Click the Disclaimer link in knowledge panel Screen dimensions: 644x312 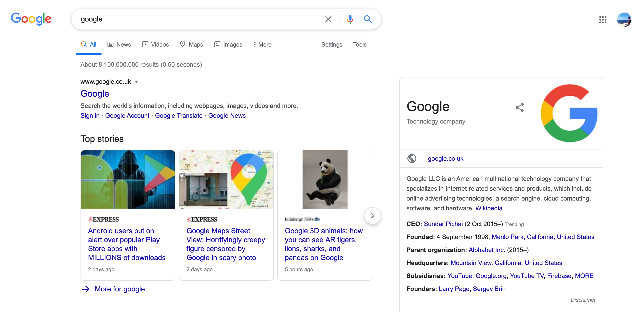pyautogui.click(x=583, y=300)
